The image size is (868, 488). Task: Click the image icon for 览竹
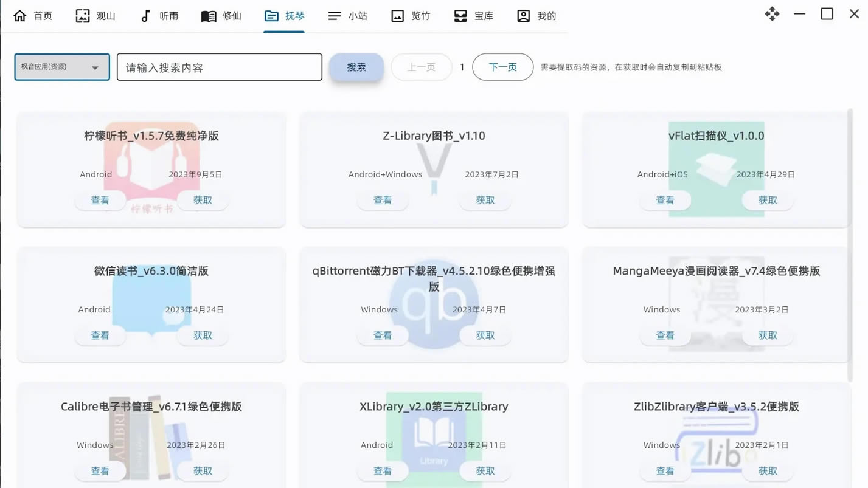(x=397, y=16)
